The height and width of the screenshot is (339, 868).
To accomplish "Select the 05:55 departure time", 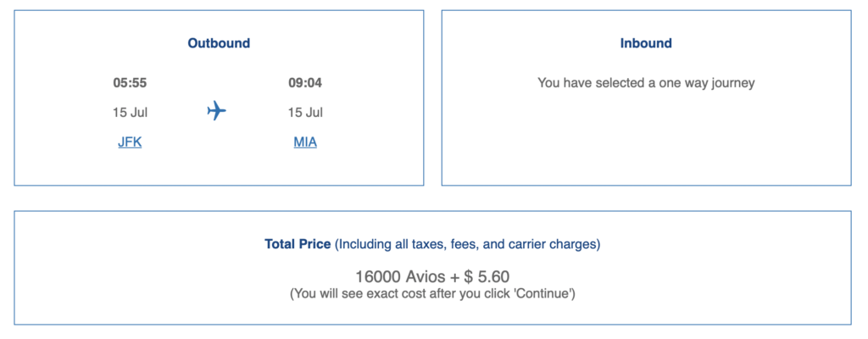I will pyautogui.click(x=130, y=83).
